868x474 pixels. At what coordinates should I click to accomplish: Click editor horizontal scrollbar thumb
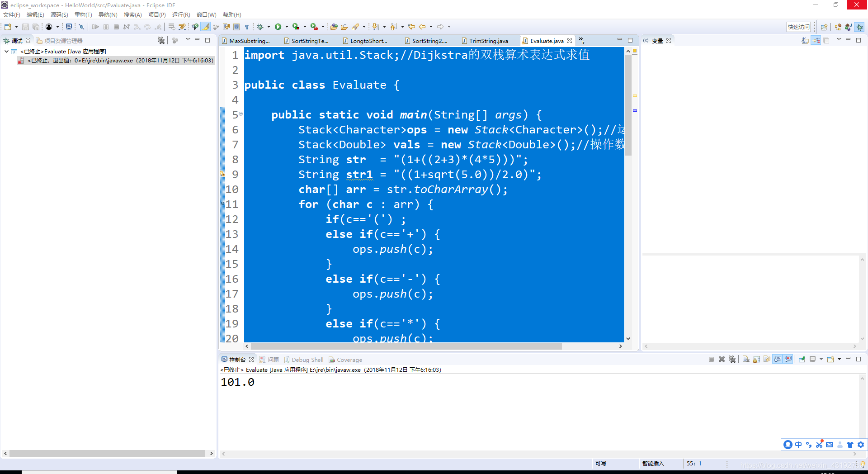tap(406, 346)
